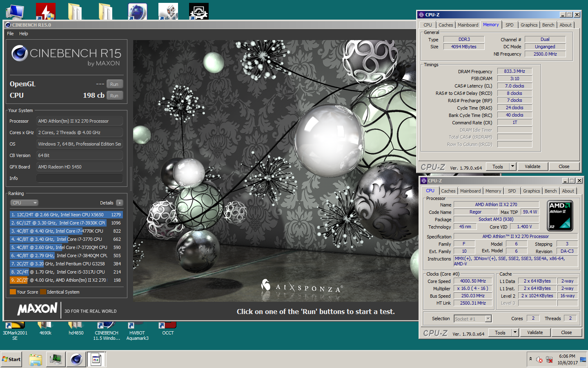Switch to Caches tab in upper CPU-Z
This screenshot has width=588, height=368.
446,25
